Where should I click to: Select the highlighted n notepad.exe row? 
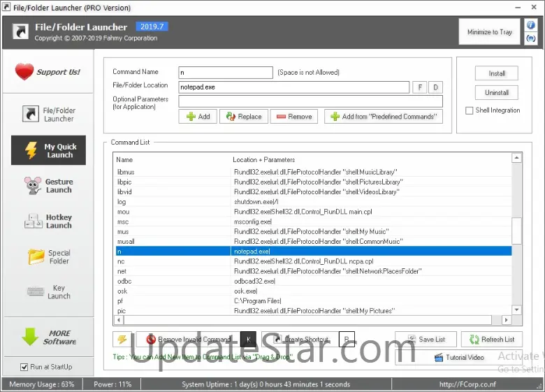pos(314,252)
